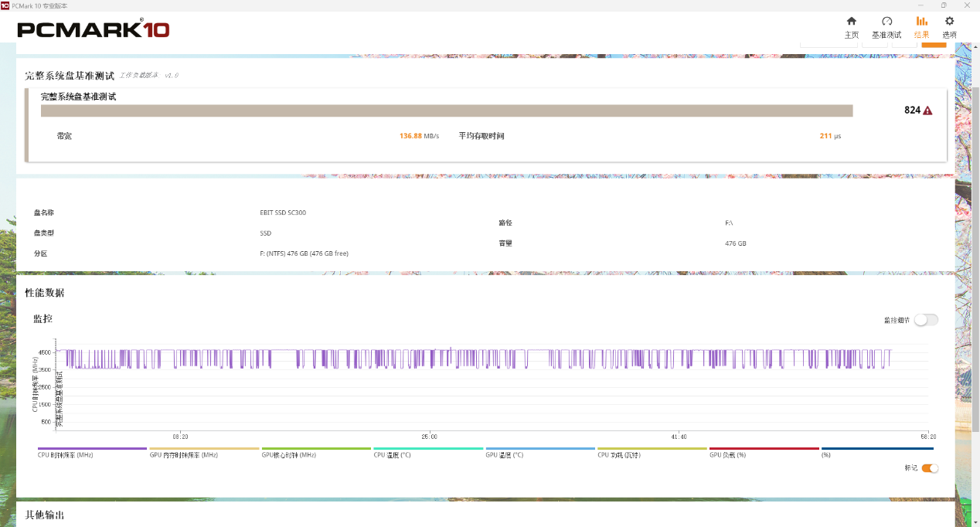Enable the 监控细节 toggle switch
Image resolution: width=980 pixels, height=527 pixels.
click(926, 320)
